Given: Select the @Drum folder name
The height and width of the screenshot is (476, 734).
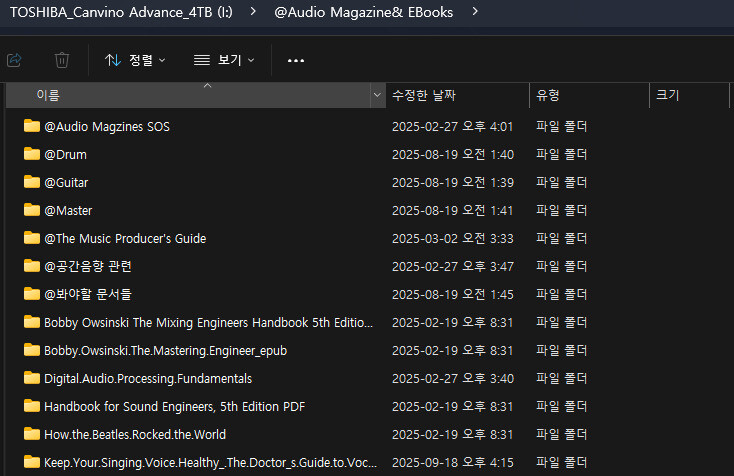Looking at the screenshot, I should (x=66, y=155).
